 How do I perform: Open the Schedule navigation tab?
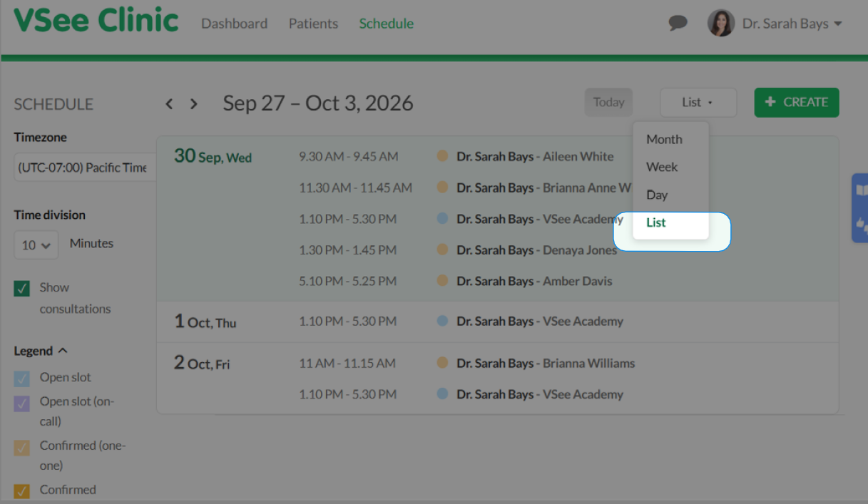click(x=387, y=24)
